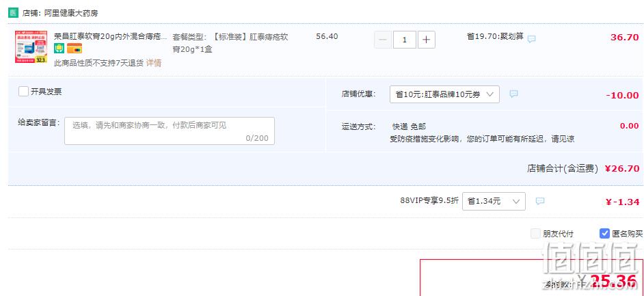The height and width of the screenshot is (296, 644).
Task: Click the coupon discount amount -10.00
Action: [622, 95]
